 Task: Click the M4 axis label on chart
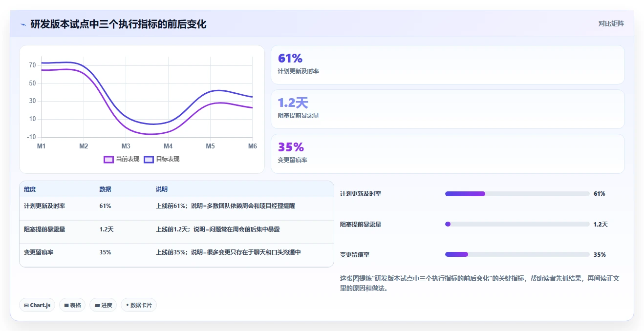click(x=168, y=146)
